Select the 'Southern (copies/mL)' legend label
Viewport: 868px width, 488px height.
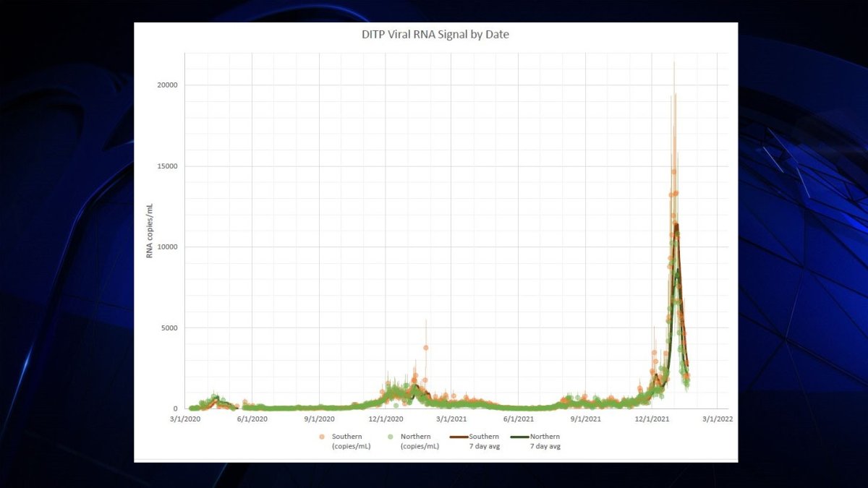click(351, 442)
